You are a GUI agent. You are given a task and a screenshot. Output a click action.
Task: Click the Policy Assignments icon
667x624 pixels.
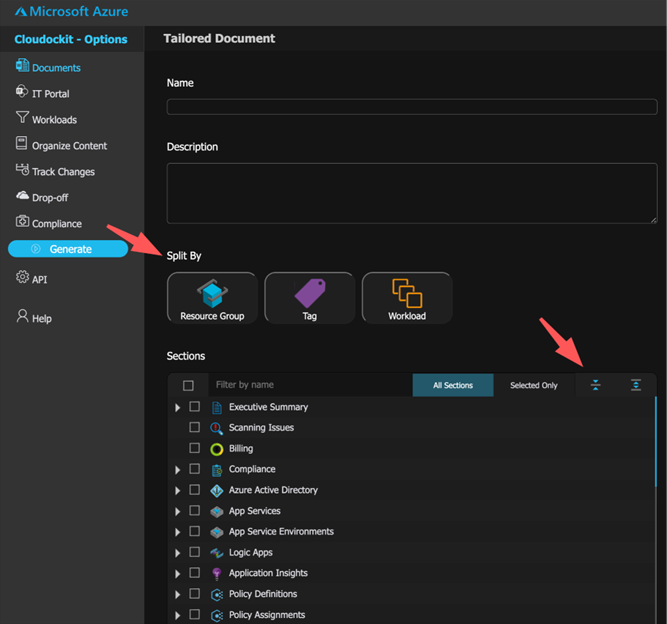[217, 615]
